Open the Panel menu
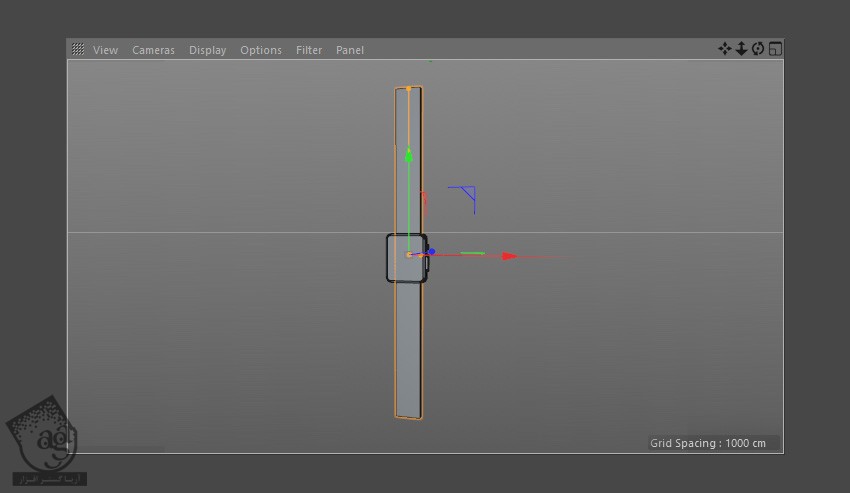Viewport: 850px width, 493px height. coord(350,50)
